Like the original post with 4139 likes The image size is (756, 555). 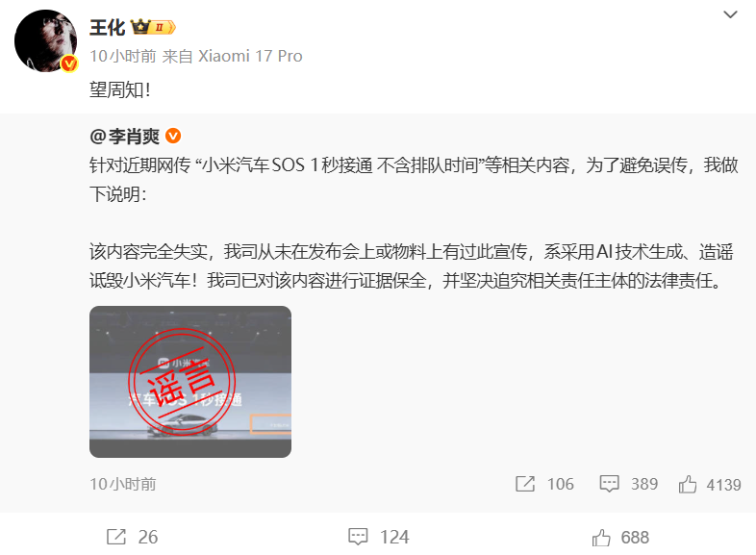710,484
